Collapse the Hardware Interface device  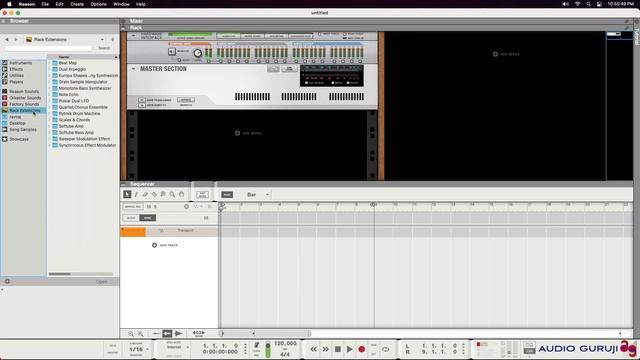click(x=133, y=36)
